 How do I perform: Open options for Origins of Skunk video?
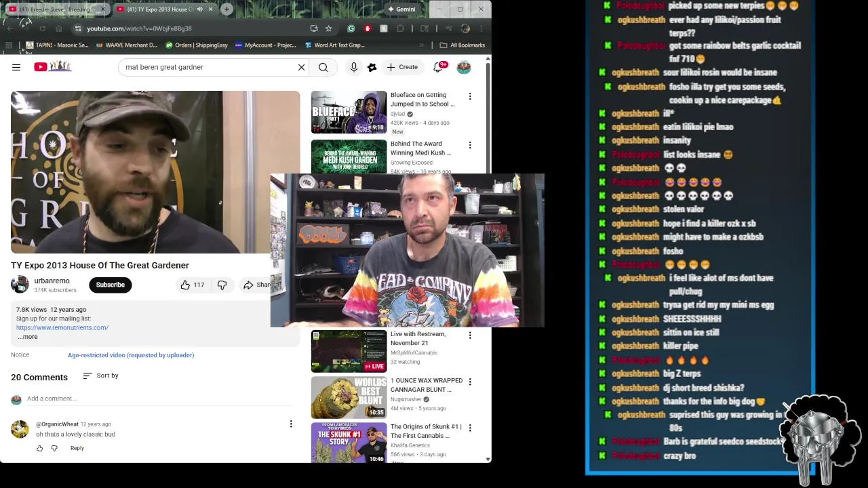click(470, 428)
